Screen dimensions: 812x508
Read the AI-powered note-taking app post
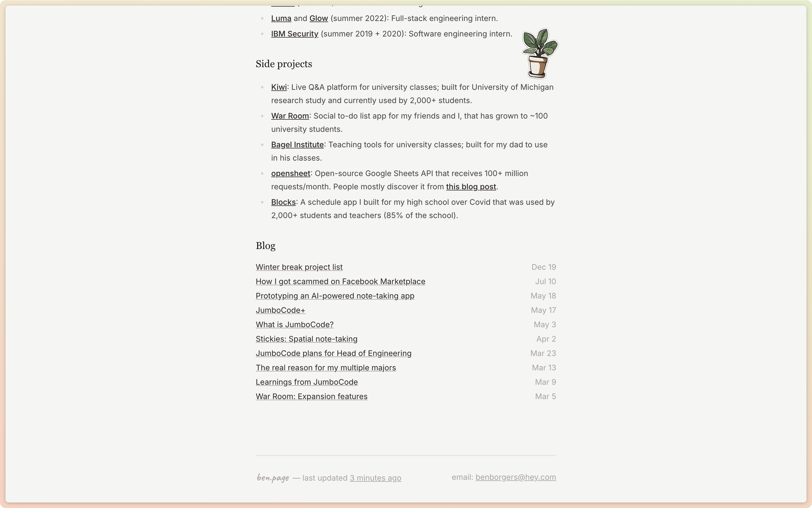(335, 296)
